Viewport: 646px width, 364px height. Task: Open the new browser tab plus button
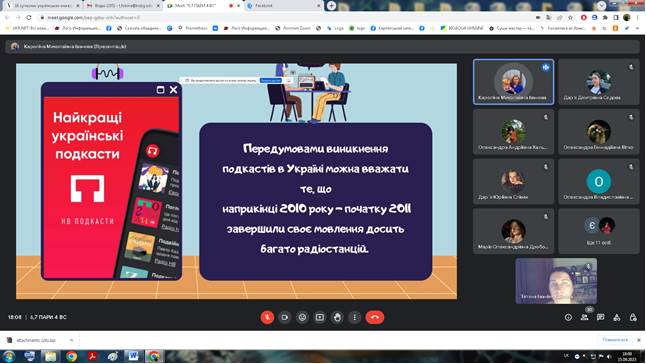(x=331, y=6)
